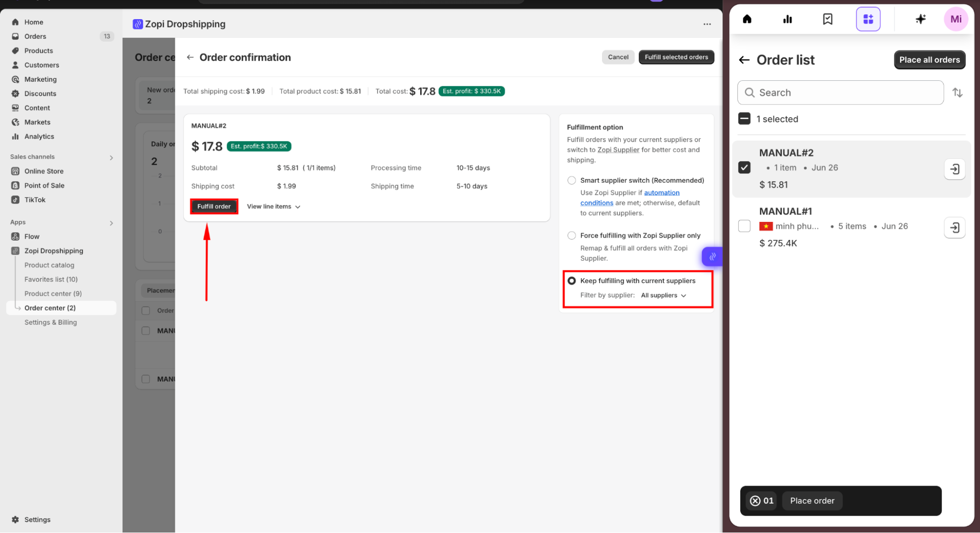980x533 pixels.
Task: Open the Mi profile avatar
Action: click(x=955, y=19)
